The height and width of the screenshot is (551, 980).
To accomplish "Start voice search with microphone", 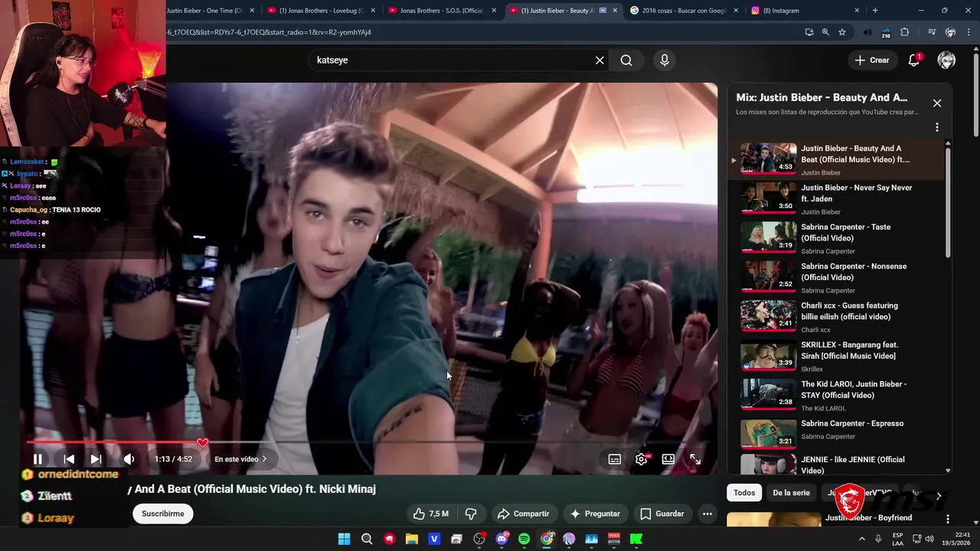I will coord(664,60).
